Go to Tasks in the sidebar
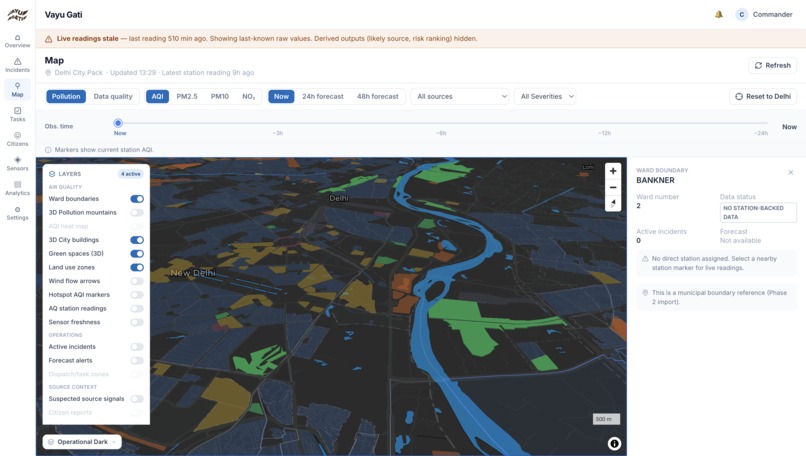Viewport: 806px width, 456px height. [17, 115]
